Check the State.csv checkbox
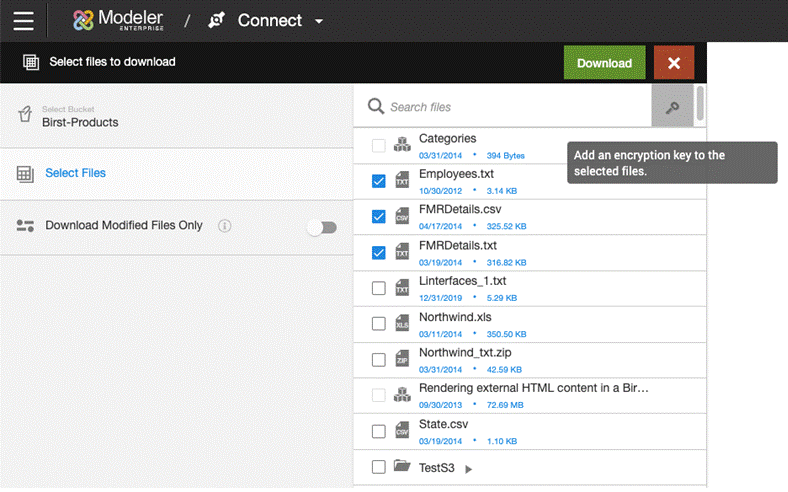Image resolution: width=788 pixels, height=492 pixels. (378, 432)
